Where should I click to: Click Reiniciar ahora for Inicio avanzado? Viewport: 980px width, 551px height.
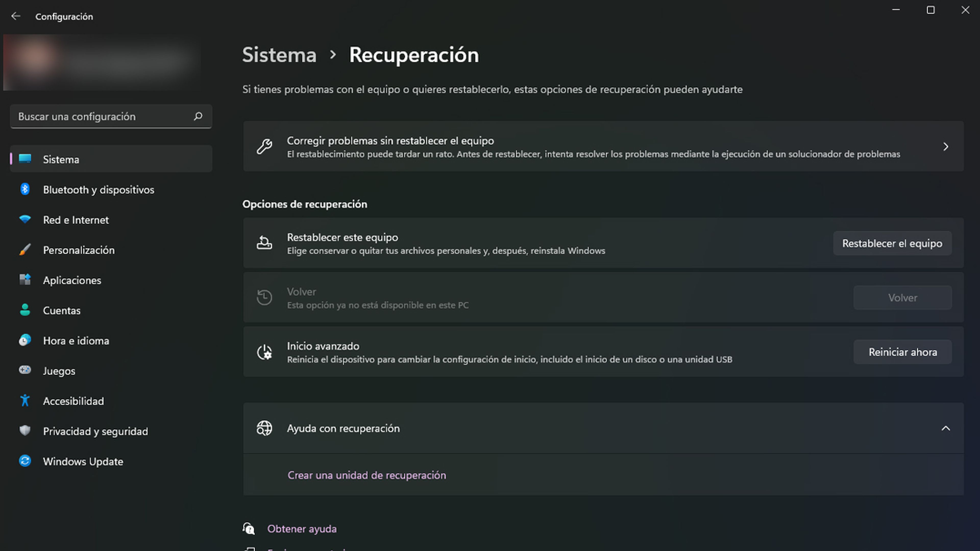(x=903, y=352)
